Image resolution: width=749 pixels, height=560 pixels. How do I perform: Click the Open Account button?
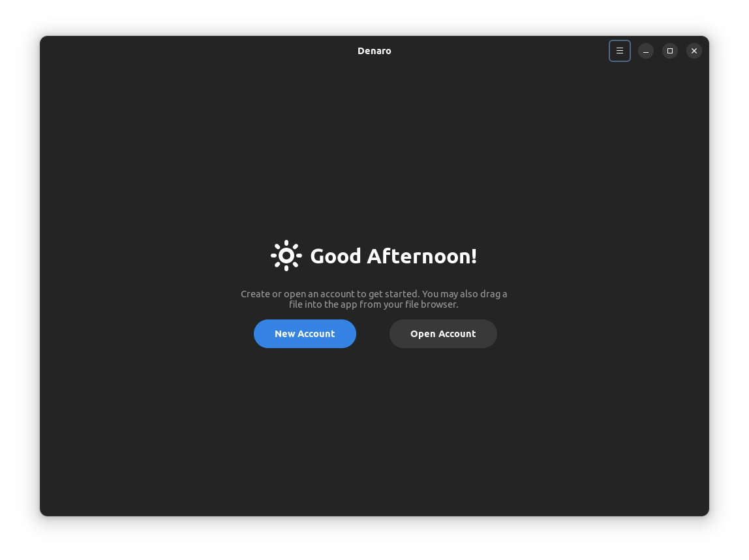[443, 334]
